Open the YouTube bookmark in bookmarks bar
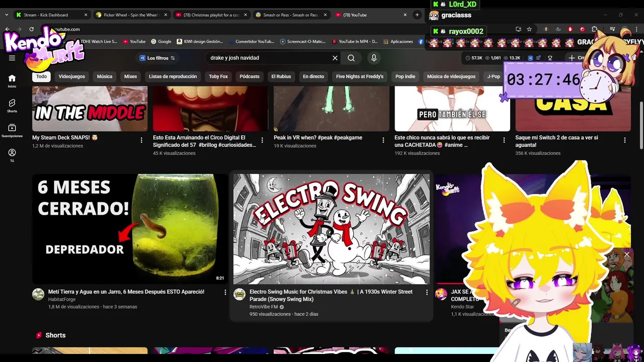The width and height of the screenshot is (644, 362). (134, 42)
